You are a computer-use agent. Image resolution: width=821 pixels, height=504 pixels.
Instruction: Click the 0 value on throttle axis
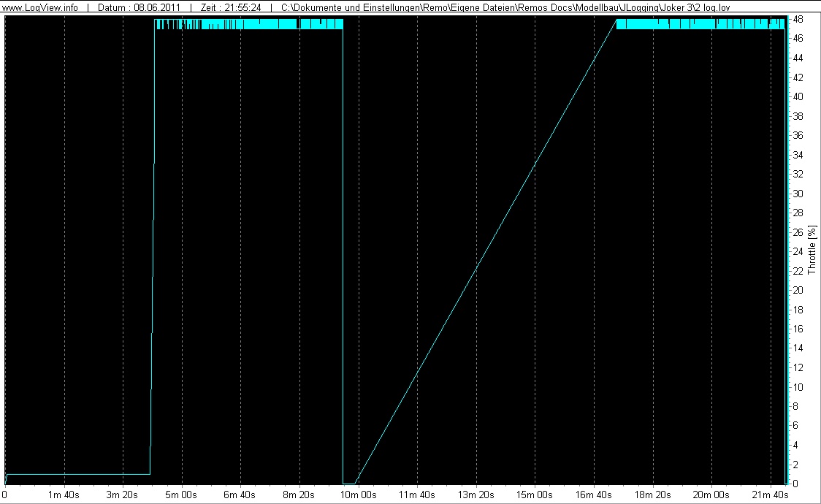[796, 484]
